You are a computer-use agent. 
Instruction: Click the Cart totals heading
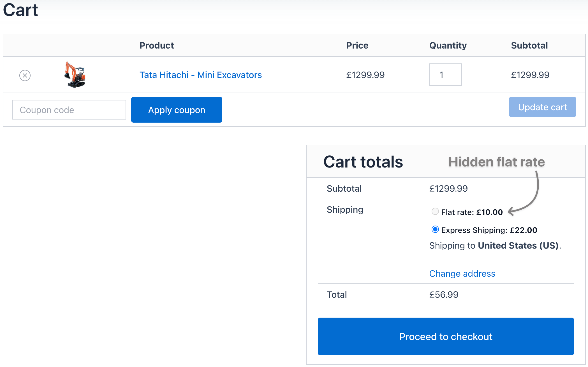[363, 162]
